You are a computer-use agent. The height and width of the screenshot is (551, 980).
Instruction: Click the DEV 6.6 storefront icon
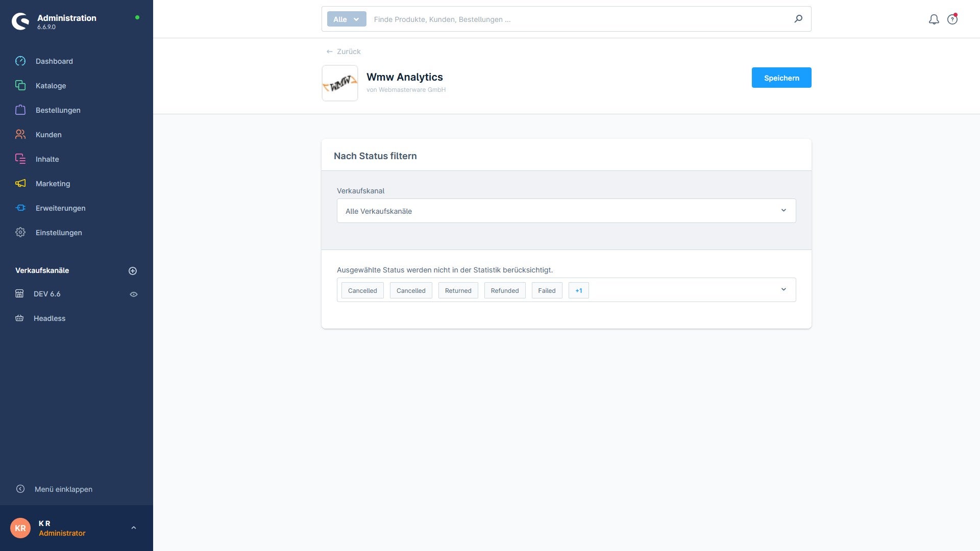pos(19,294)
